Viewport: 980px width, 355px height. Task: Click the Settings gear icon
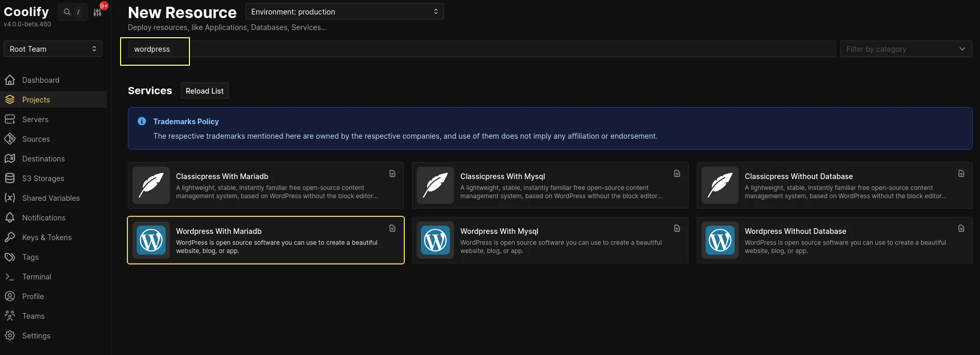coord(10,336)
